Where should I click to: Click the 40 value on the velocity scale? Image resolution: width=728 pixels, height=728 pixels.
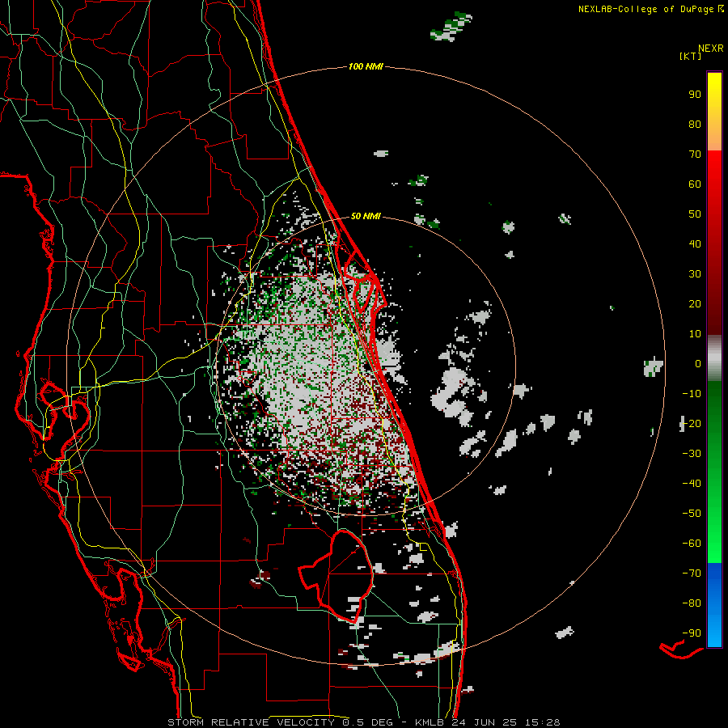695,244
